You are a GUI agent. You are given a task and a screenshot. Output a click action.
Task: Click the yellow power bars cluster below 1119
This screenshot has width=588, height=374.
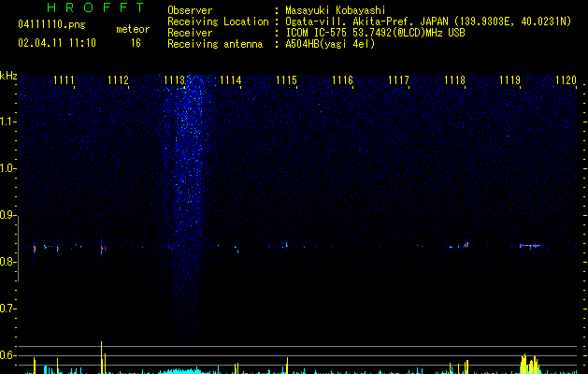[530, 364]
